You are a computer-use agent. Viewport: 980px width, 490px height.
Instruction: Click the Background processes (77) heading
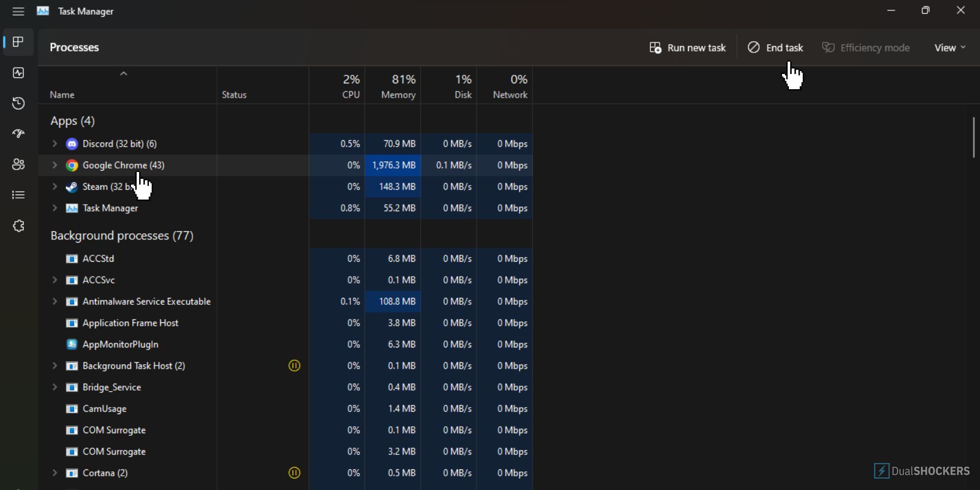click(x=122, y=236)
